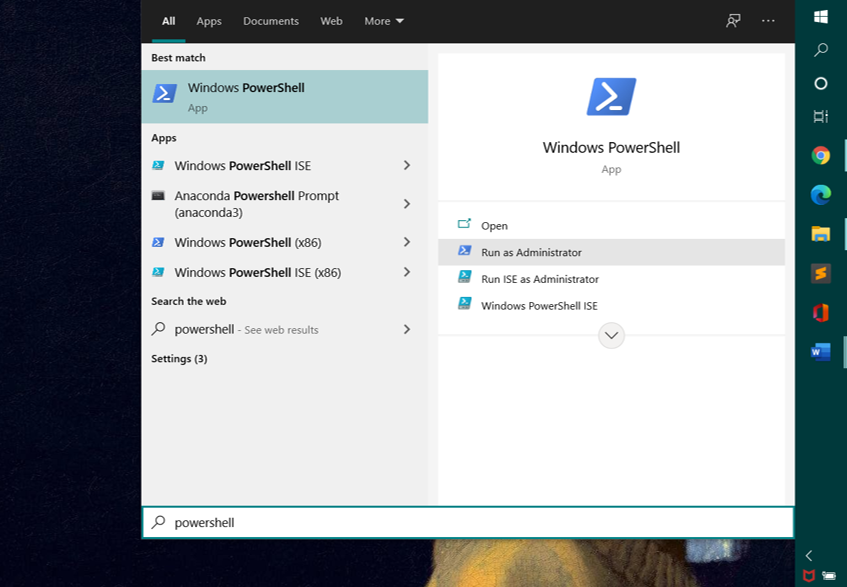The height and width of the screenshot is (587, 847).
Task: Choose Run ISE as Administrator
Action: 611,279
